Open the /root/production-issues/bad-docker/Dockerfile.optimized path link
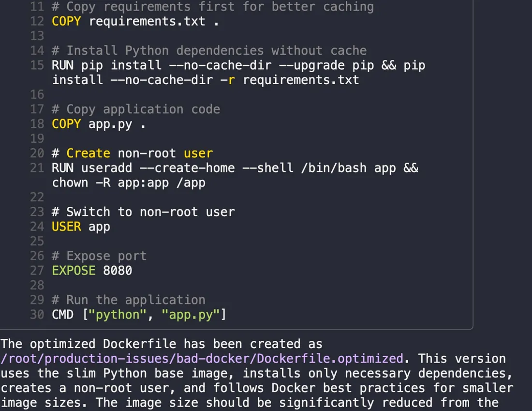This screenshot has width=532, height=411. (202, 359)
